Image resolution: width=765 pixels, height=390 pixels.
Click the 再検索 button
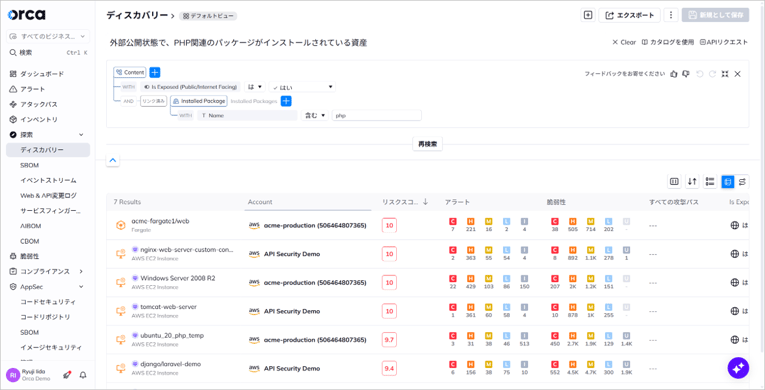tap(427, 144)
